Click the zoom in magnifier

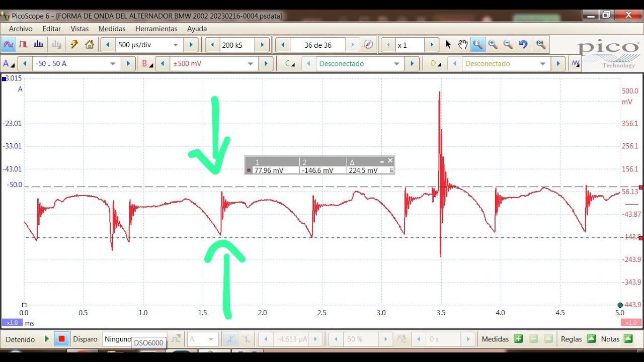[x=493, y=45]
